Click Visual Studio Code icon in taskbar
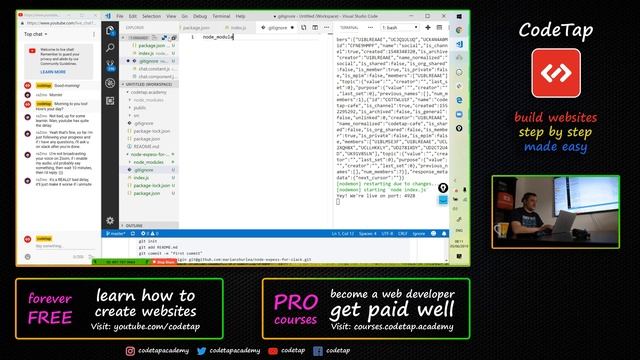 [459, 44]
